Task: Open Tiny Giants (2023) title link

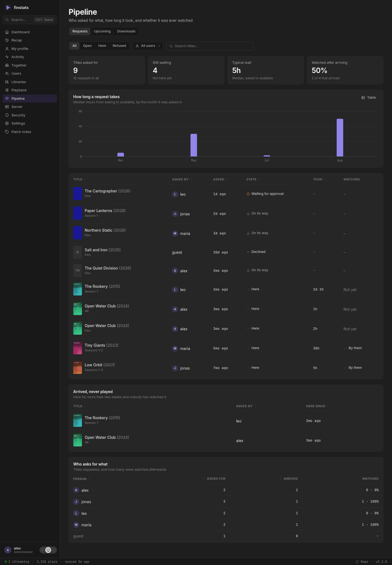Action: click(x=102, y=345)
